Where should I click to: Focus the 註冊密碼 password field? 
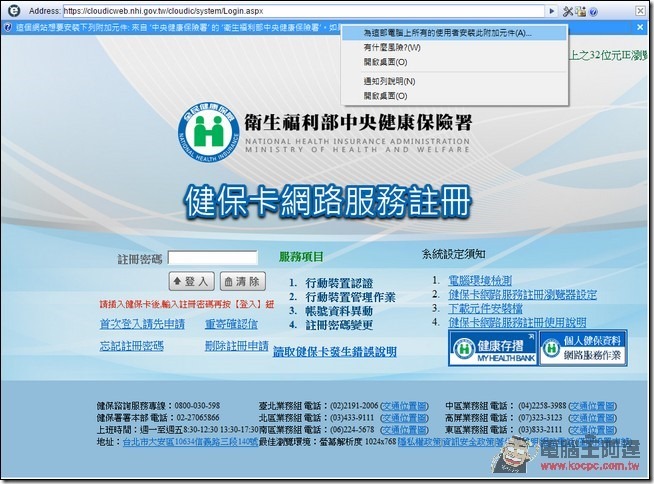click(213, 258)
